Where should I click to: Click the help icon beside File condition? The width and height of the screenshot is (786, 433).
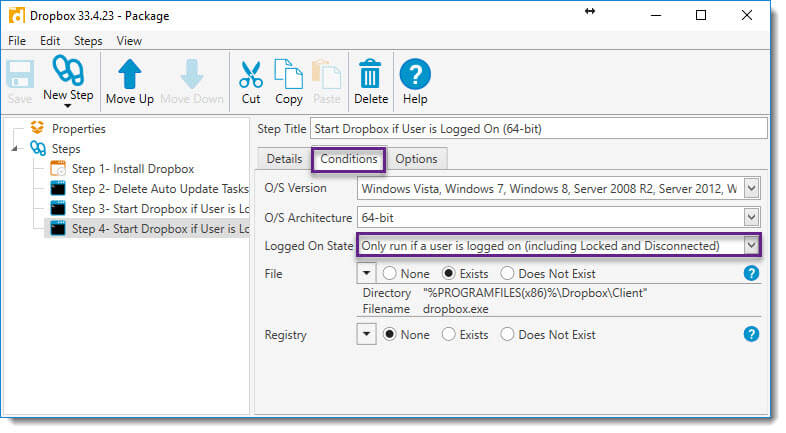(x=751, y=273)
